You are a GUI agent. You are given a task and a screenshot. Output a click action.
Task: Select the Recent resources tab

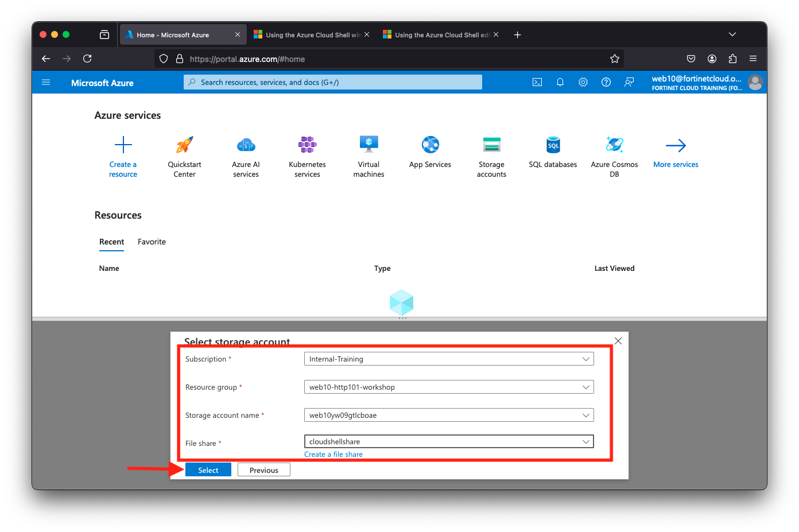[111, 242]
